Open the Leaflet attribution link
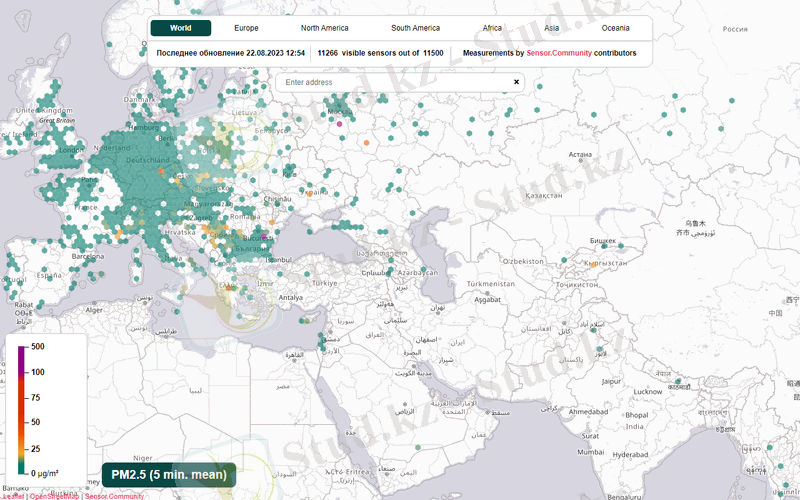This screenshot has height=500, width=800. pyautogui.click(x=13, y=496)
